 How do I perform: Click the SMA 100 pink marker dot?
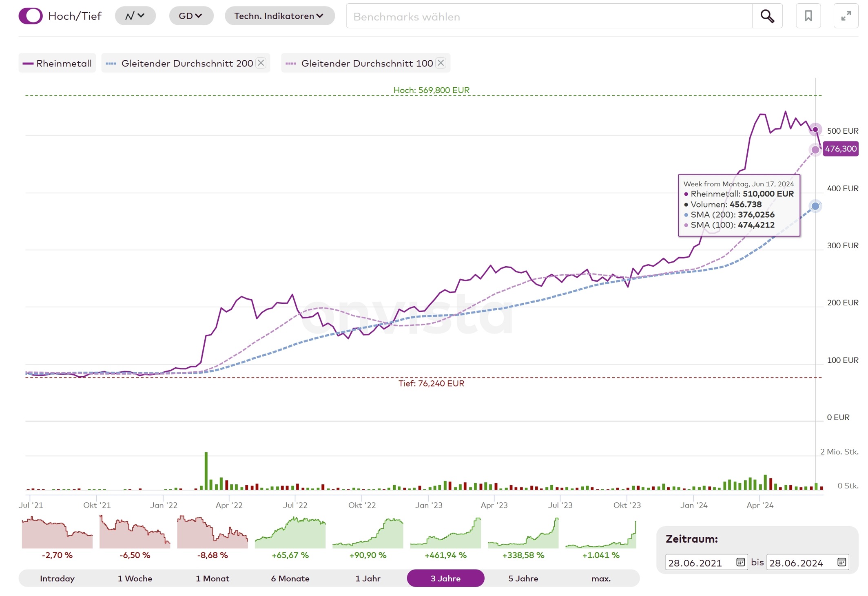click(815, 150)
